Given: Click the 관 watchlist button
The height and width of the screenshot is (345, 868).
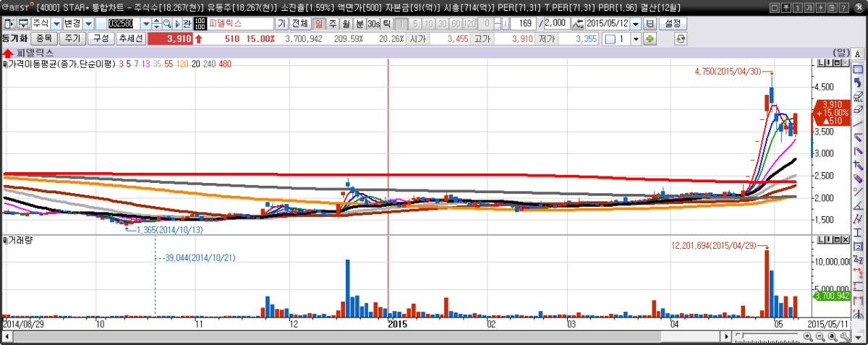Looking at the screenshot, I should pos(187,24).
